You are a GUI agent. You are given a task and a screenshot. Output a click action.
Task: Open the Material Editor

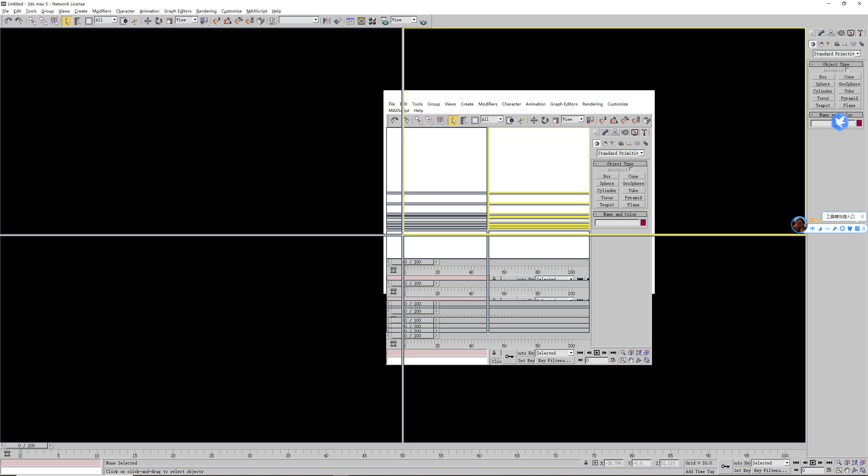[x=372, y=21]
